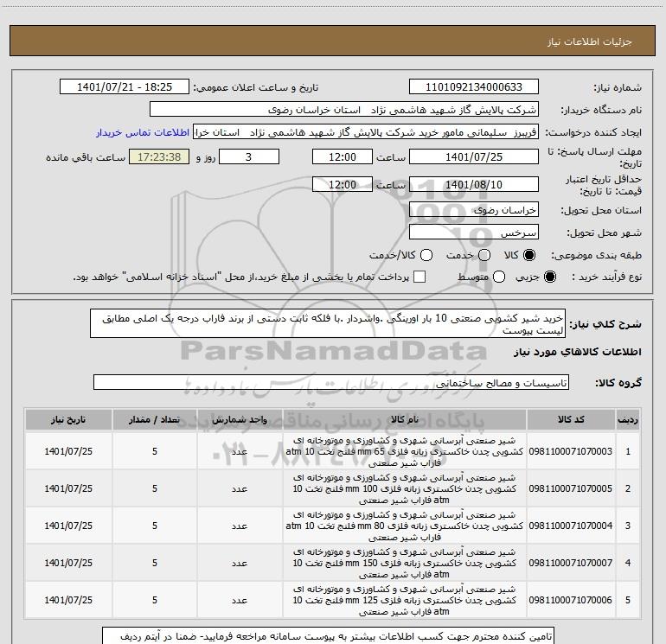Viewport: 666px width, 644px height.
Task: Click the buyer organization name field
Action: (343, 110)
